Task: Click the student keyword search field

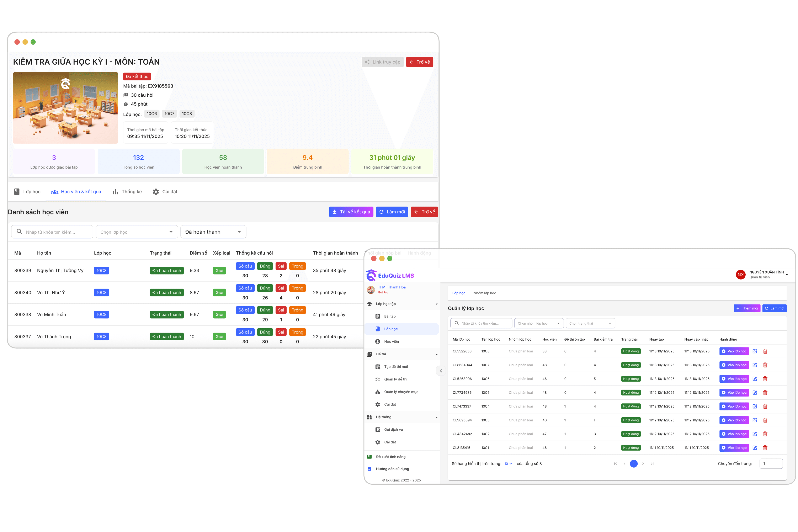Action: point(52,232)
